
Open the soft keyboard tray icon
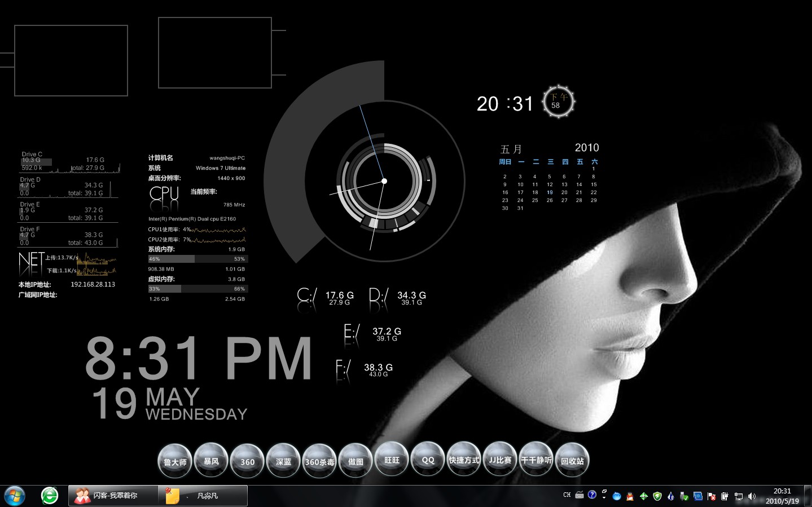coord(580,495)
